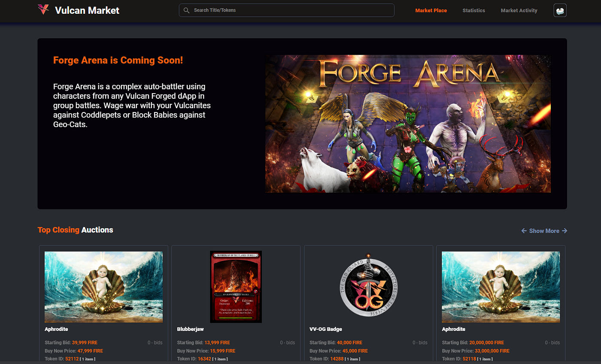
Task: Go to the Statistics nav item
Action: [474, 10]
